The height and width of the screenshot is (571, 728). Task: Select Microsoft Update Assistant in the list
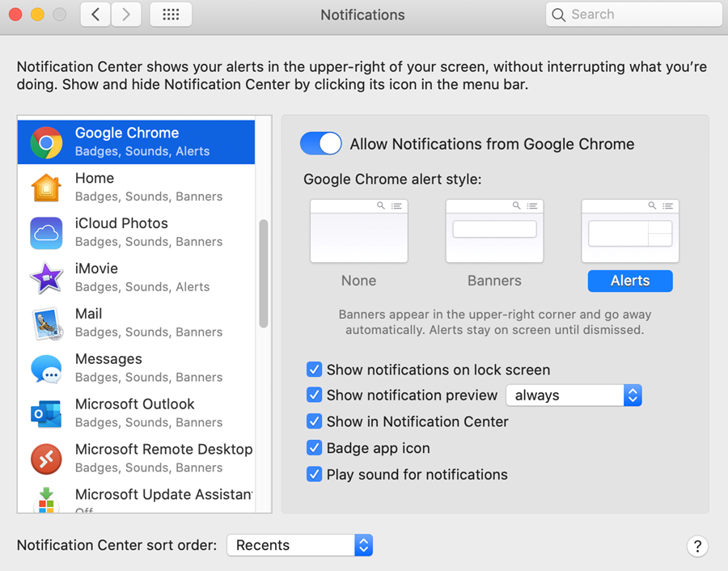coord(136,497)
